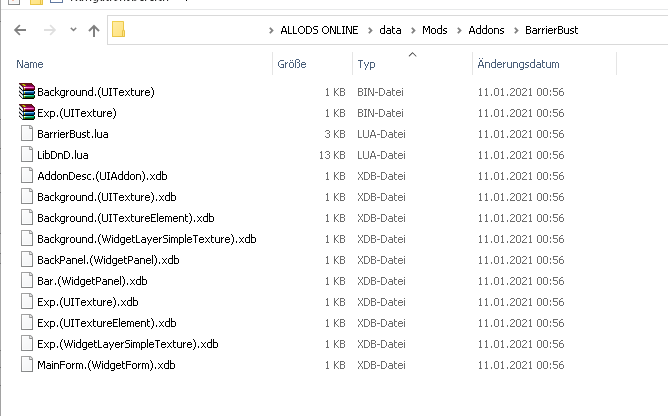
Task: Sort by the Größe column header
Action: point(289,64)
